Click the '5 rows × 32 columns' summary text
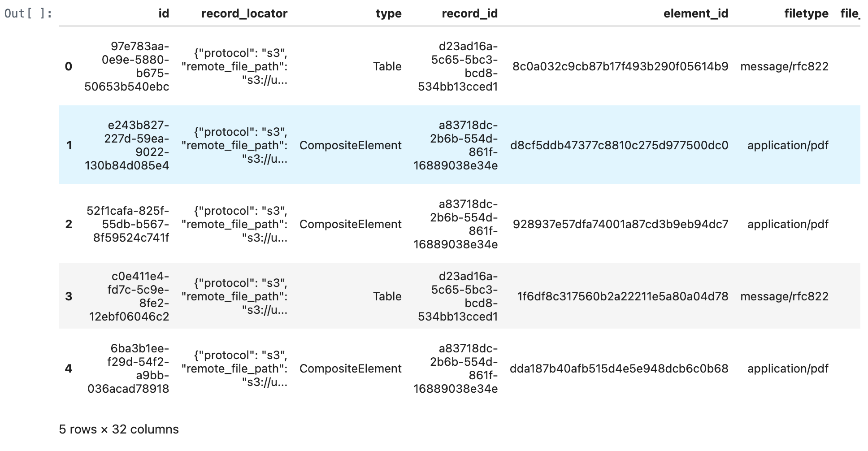 (x=119, y=429)
